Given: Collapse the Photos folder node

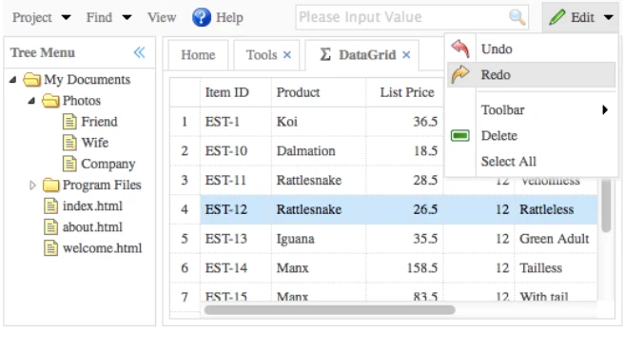Looking at the screenshot, I should click(x=31, y=101).
